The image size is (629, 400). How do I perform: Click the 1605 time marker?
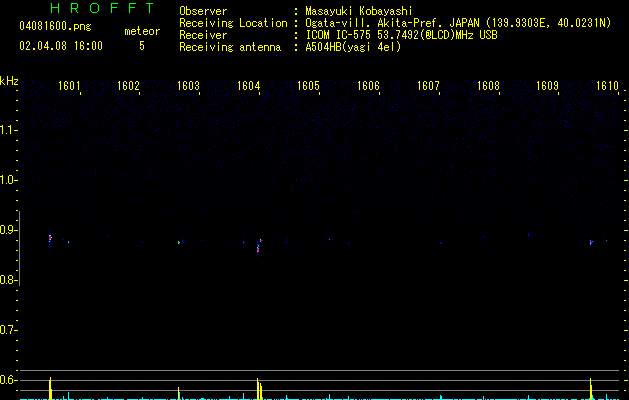[308, 86]
